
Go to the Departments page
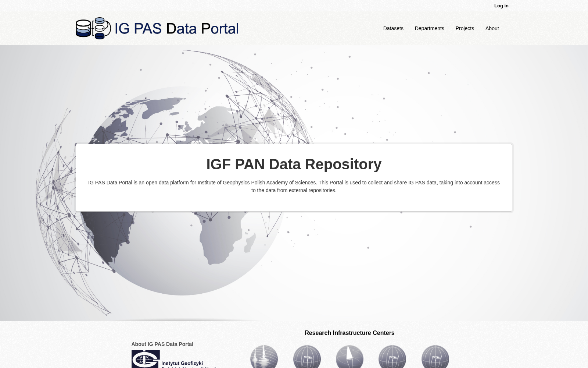point(429,28)
